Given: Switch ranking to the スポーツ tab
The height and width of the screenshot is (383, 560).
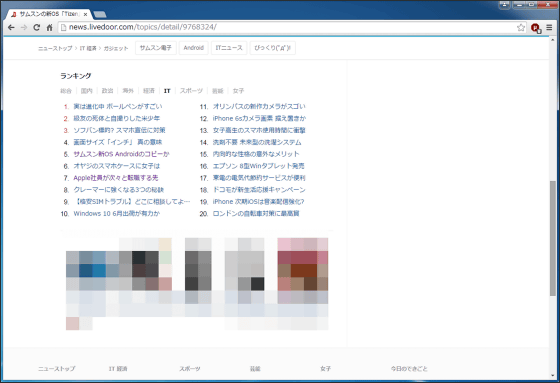Looking at the screenshot, I should 191,91.
